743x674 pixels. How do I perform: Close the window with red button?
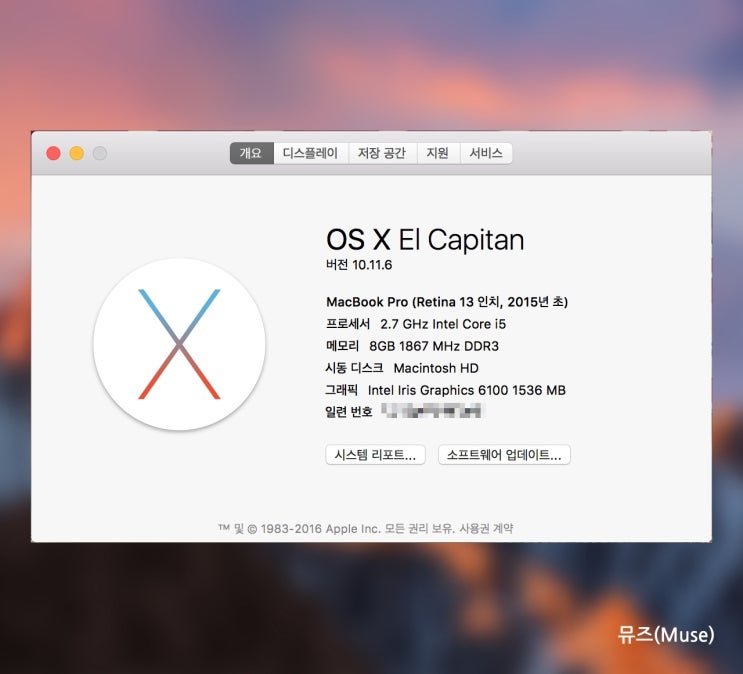point(54,154)
